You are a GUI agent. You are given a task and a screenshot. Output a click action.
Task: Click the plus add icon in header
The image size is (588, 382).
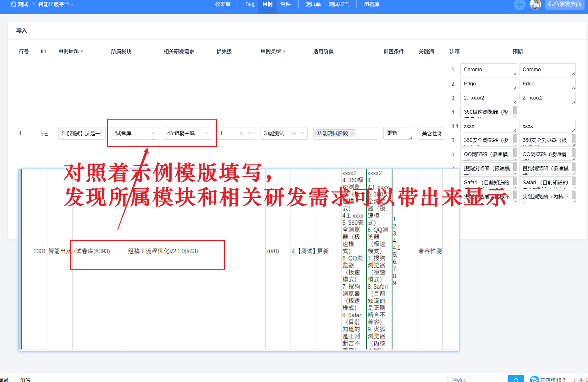519,5
